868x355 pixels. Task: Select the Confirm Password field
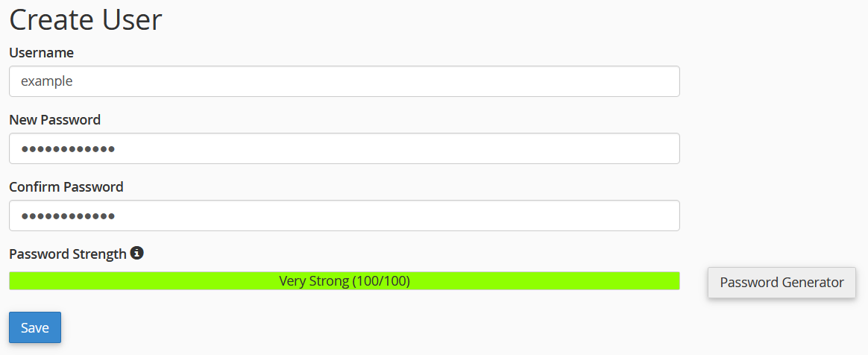coord(345,216)
